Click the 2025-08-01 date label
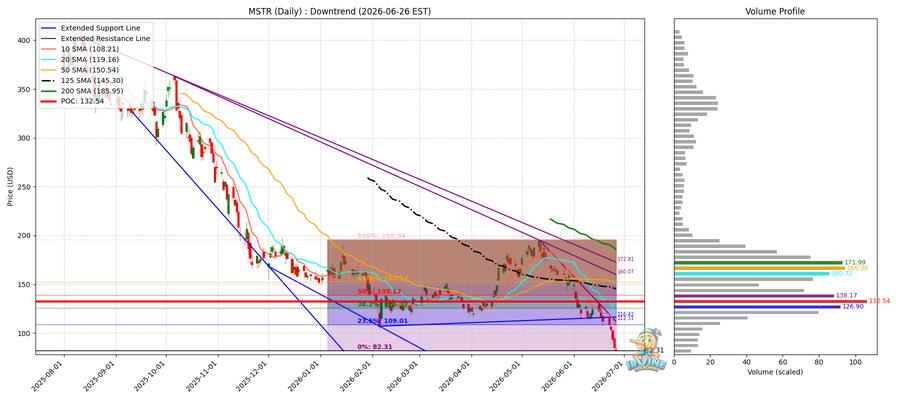 (49, 375)
